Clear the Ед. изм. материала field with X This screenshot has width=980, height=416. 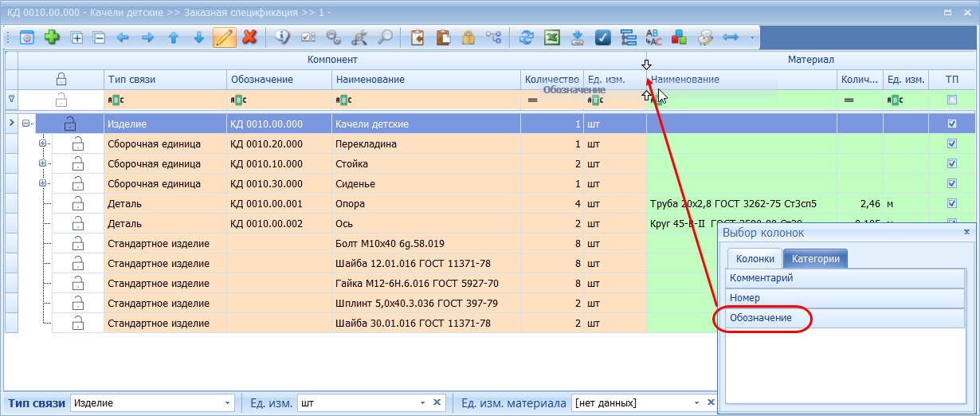click(x=711, y=403)
